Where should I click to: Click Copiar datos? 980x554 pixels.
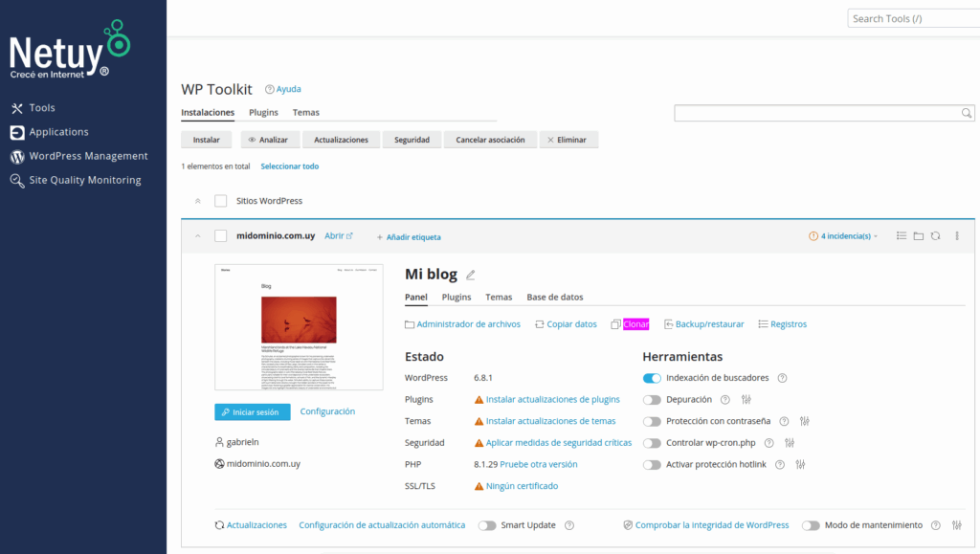point(566,324)
